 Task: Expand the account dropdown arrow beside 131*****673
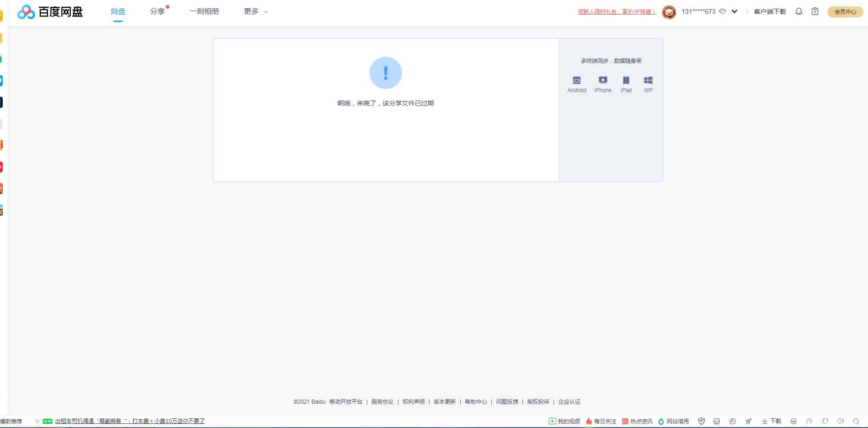click(x=734, y=11)
